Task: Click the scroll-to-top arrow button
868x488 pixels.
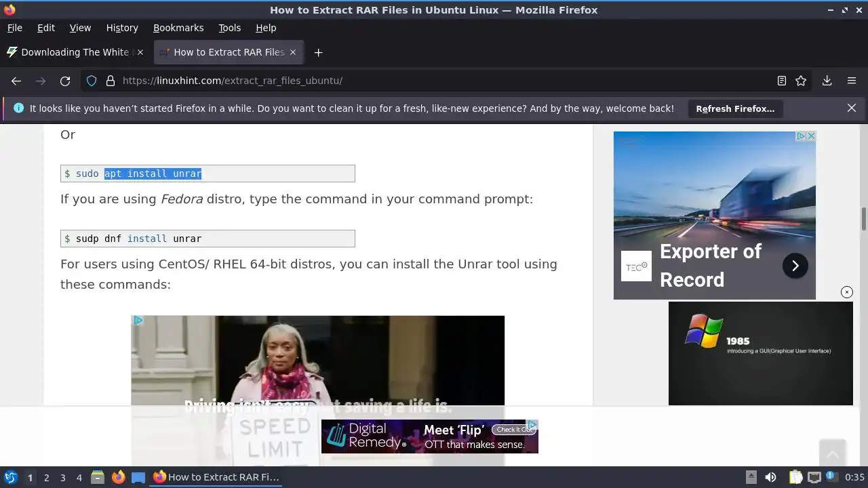Action: [832, 452]
